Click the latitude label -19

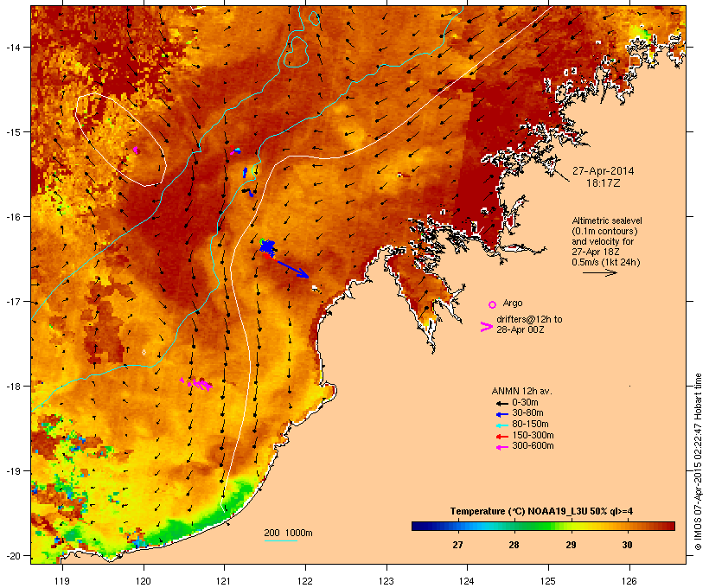[x=12, y=471]
